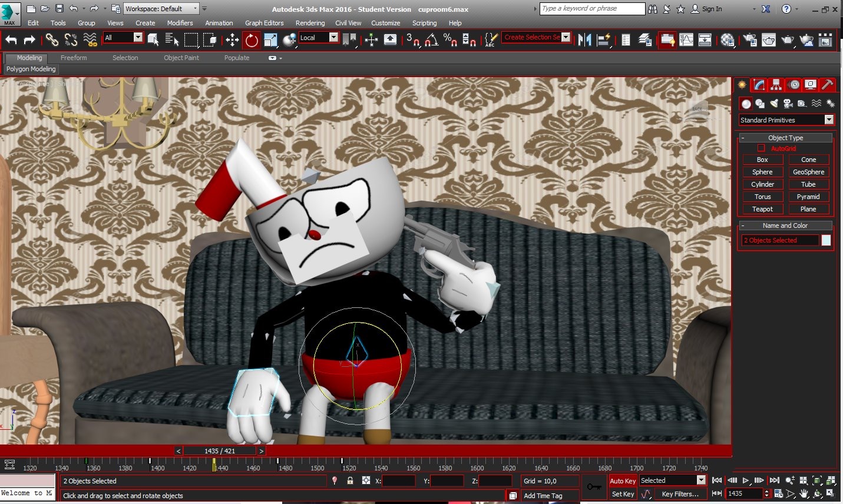Activate the Bind to Space Warp tool
The height and width of the screenshot is (504, 843).
(x=90, y=39)
